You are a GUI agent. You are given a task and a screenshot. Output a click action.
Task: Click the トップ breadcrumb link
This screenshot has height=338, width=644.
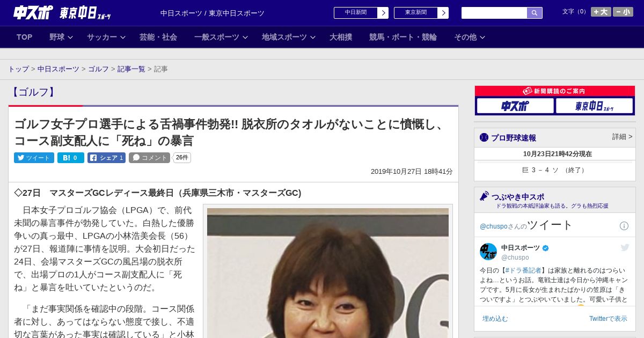(19, 69)
